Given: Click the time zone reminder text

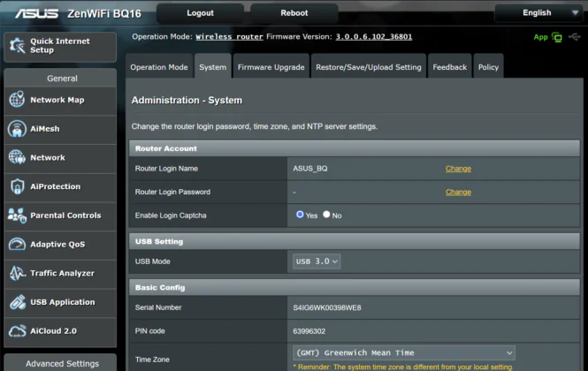Looking at the screenshot, I should [x=402, y=367].
